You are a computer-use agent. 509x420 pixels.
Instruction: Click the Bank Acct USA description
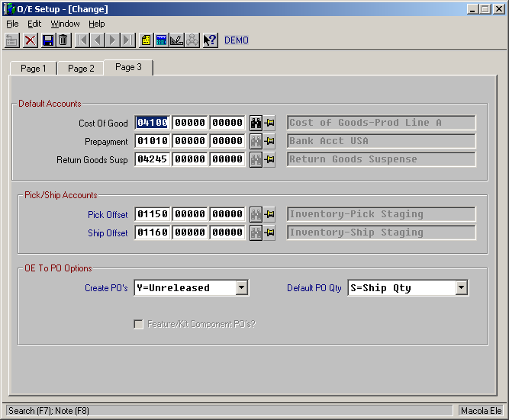382,141
